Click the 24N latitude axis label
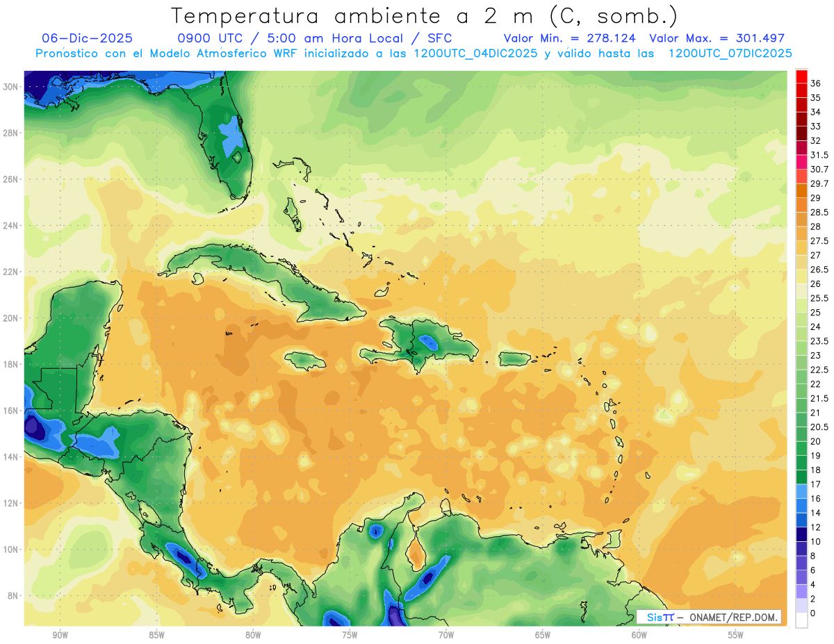 (x=10, y=225)
